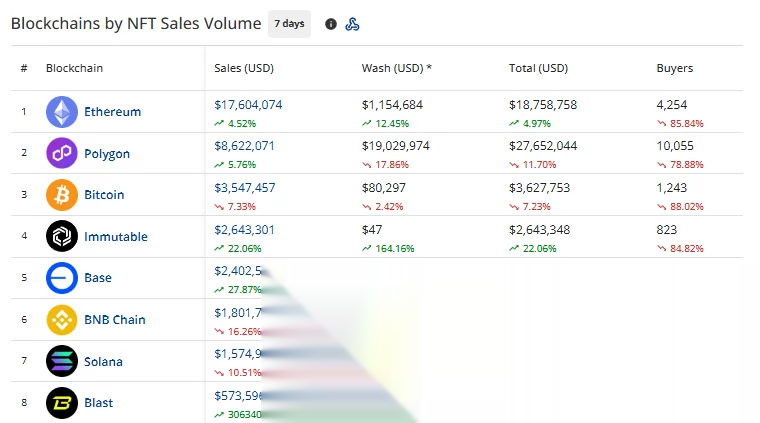Click Immutable wash value $47
The image size is (760, 423).
pos(372,230)
